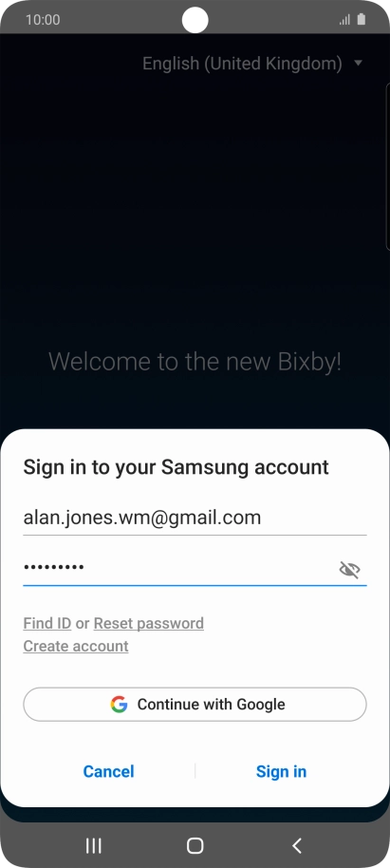The width and height of the screenshot is (390, 868).
Task: Select English (United Kingdom) language option
Action: click(242, 64)
